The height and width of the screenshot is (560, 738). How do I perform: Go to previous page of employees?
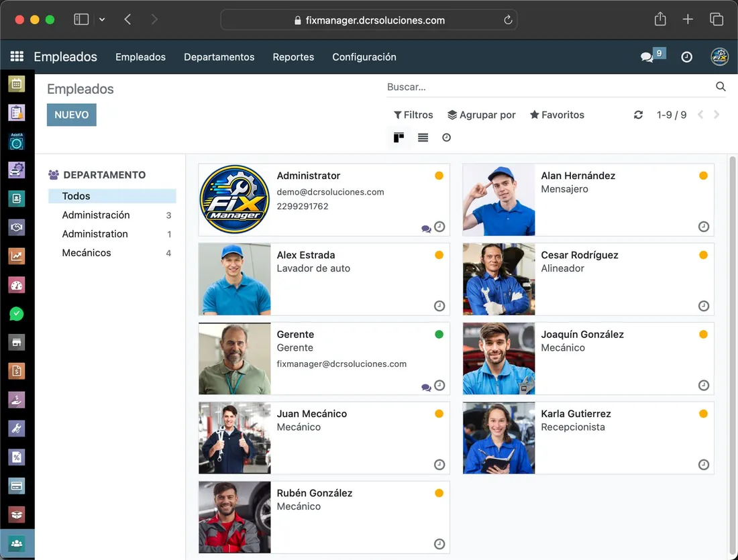700,115
